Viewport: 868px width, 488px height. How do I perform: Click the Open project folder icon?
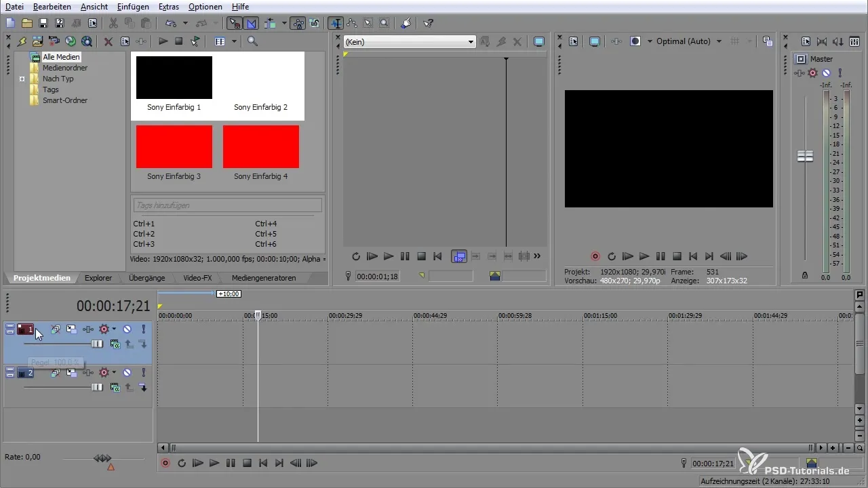click(x=27, y=23)
